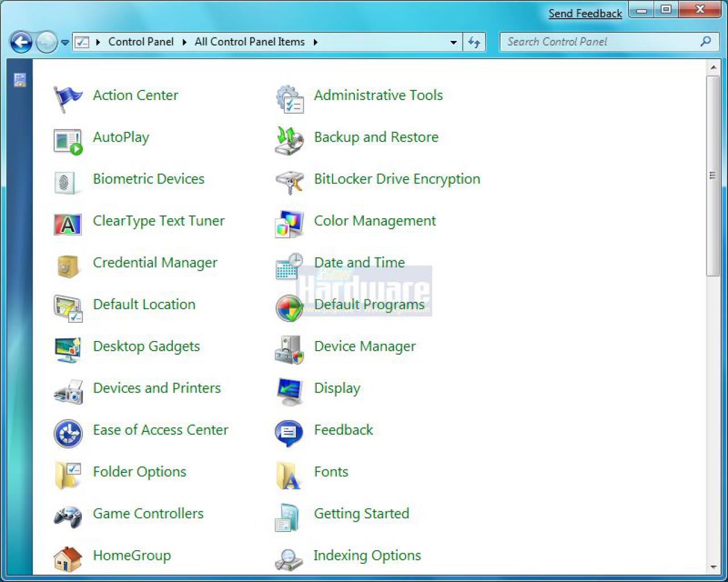Click the HomeGroup house icon

coord(68,559)
